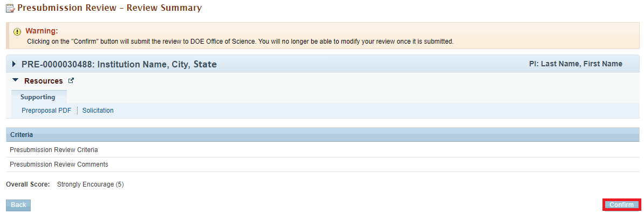The height and width of the screenshot is (213, 644).
Task: Click the Criteria table header
Action: pos(323,135)
